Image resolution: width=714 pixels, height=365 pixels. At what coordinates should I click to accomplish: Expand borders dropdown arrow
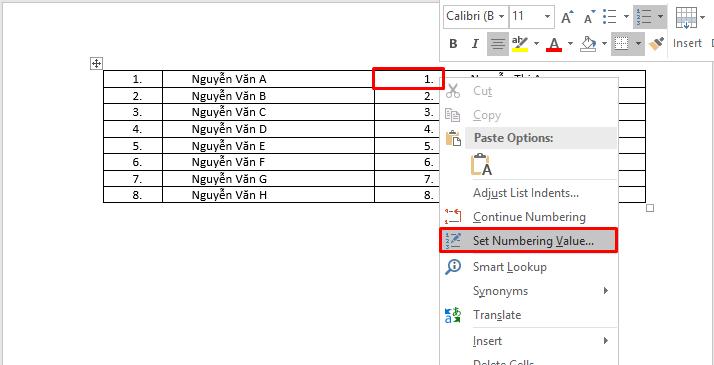[x=638, y=44]
